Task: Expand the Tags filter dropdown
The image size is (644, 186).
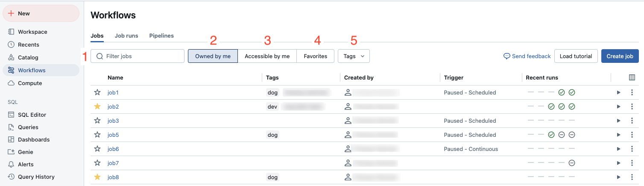Action: (x=354, y=56)
